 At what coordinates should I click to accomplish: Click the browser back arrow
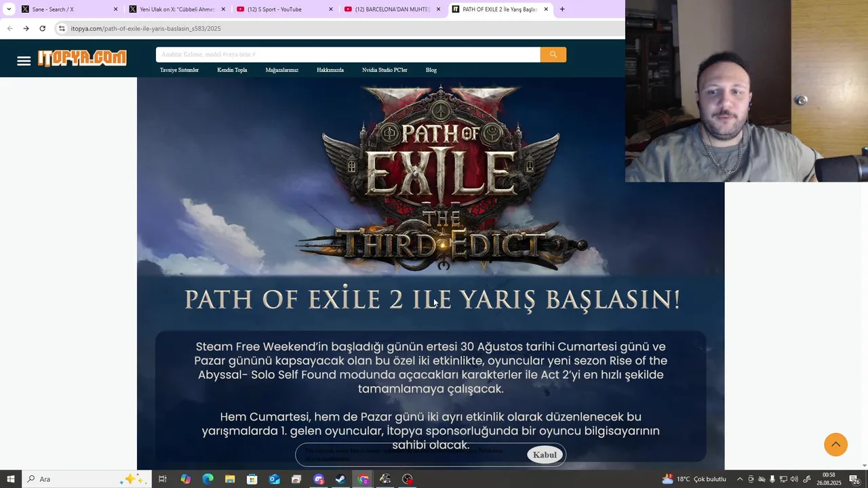(x=9, y=28)
